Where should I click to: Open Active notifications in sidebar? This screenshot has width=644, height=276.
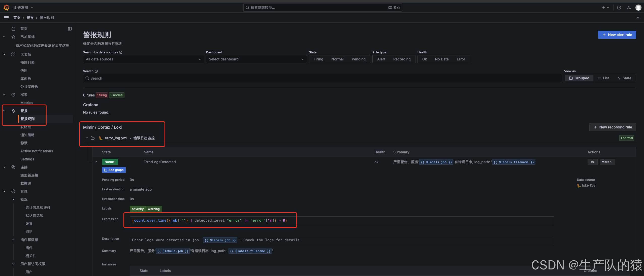[x=37, y=151]
